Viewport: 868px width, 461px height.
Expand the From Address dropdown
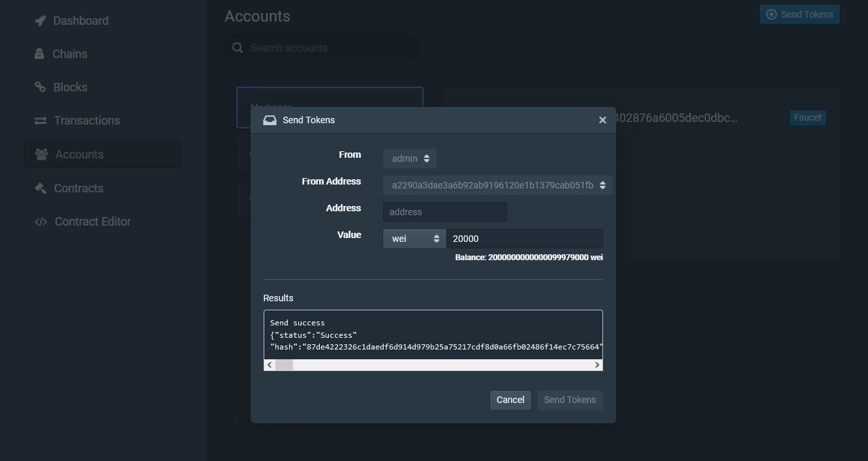[497, 185]
